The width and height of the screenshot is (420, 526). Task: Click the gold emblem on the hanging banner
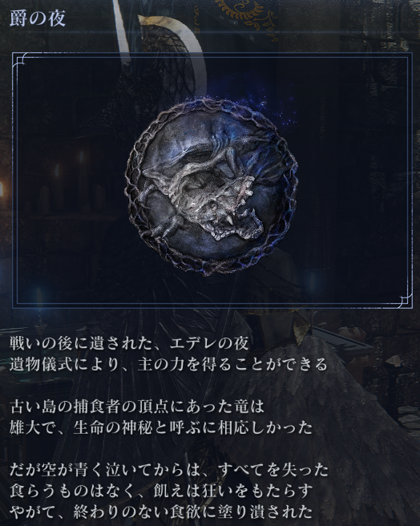pos(247,15)
